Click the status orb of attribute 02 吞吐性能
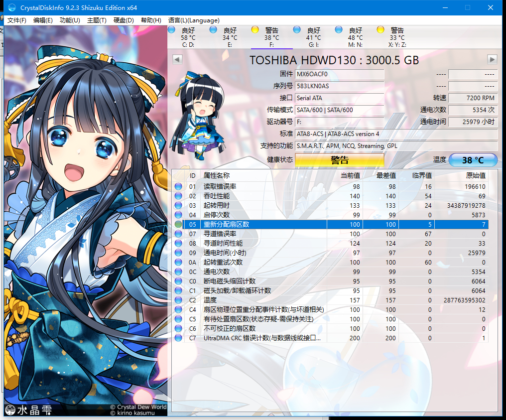The image size is (506, 420). tap(178, 196)
